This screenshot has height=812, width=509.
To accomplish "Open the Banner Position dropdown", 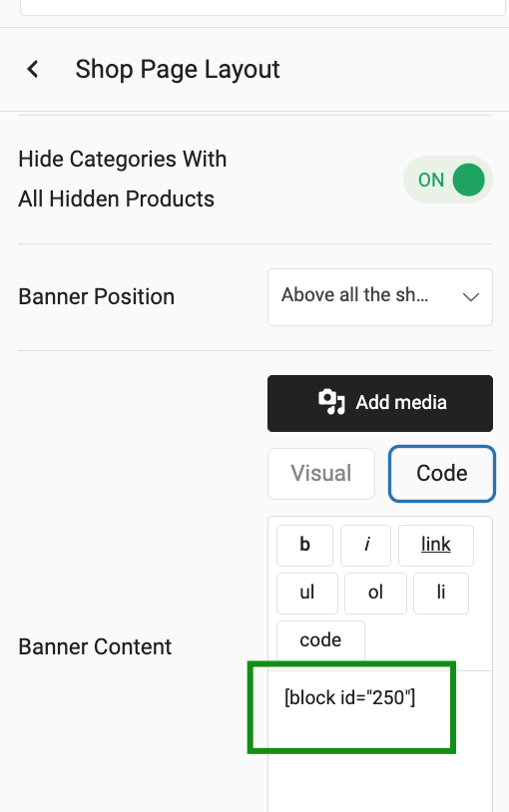I will [x=380, y=297].
